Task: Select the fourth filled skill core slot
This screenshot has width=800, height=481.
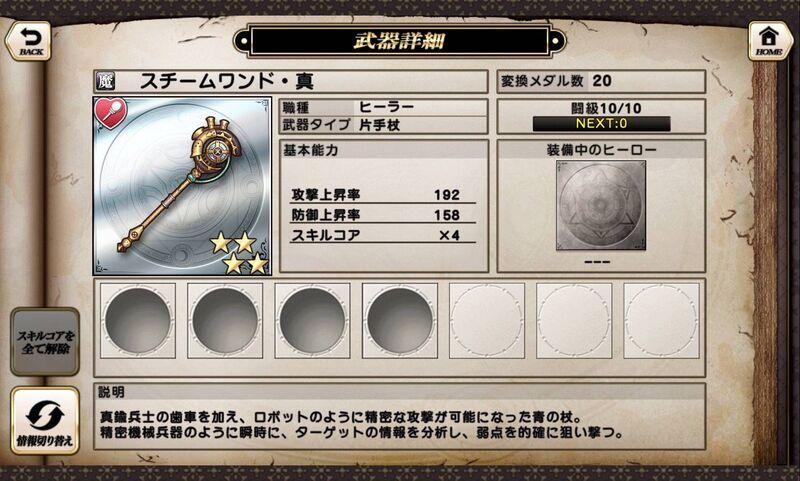Action: 399,320
